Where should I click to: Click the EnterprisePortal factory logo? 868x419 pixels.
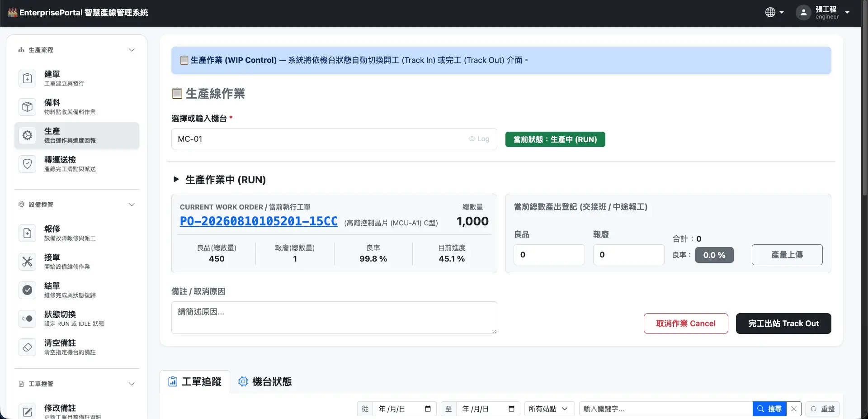coord(13,12)
